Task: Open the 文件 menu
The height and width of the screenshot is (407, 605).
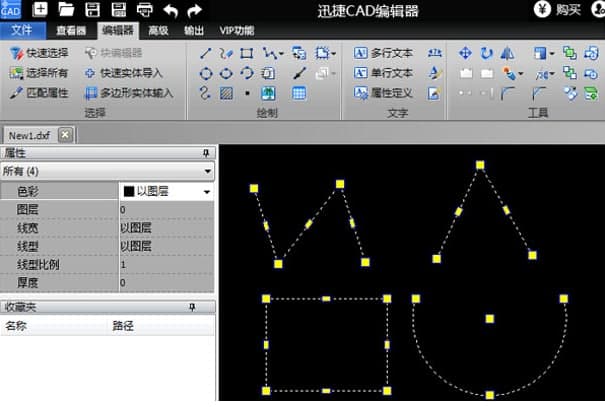Action: pos(23,30)
